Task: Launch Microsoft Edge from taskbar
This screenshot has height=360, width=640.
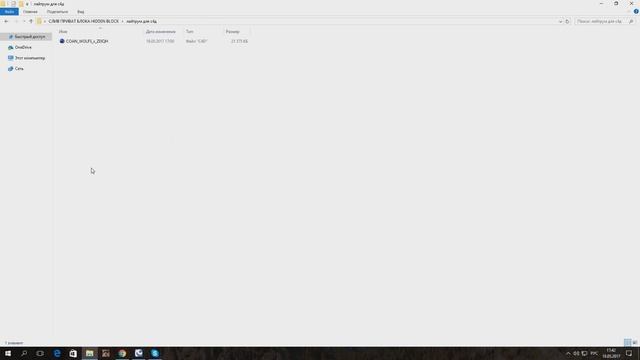Action: (x=57, y=353)
